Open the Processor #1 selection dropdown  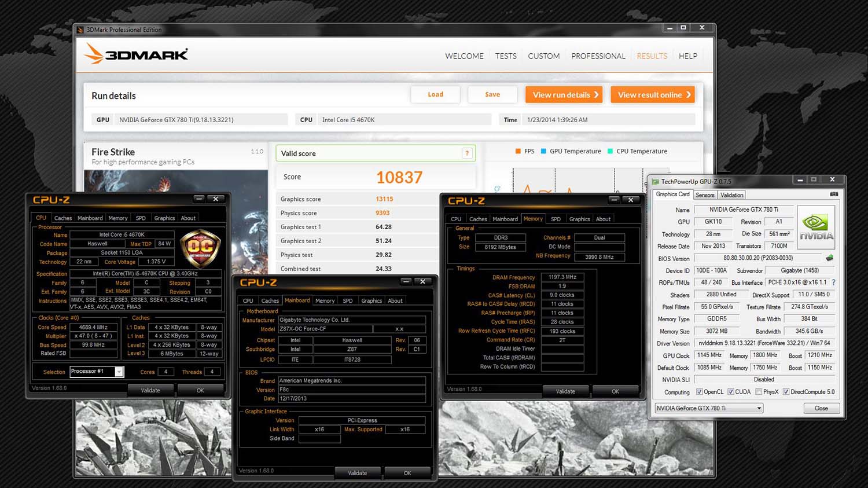coord(119,372)
